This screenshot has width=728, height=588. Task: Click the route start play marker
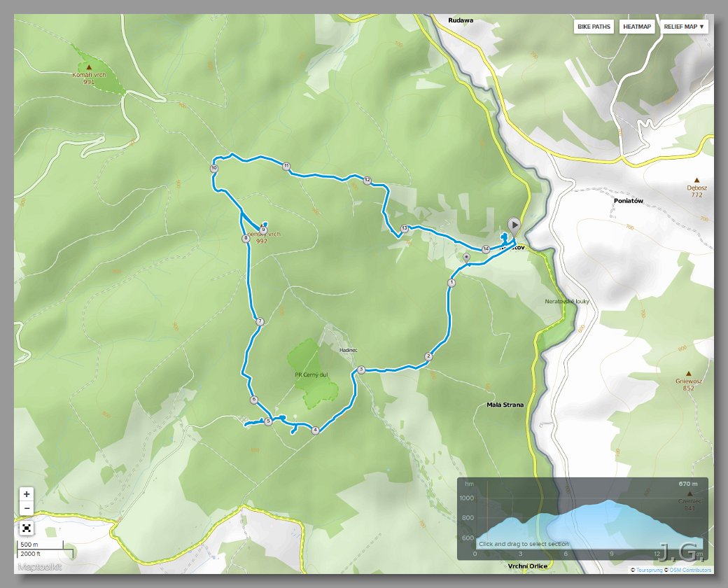coord(514,225)
